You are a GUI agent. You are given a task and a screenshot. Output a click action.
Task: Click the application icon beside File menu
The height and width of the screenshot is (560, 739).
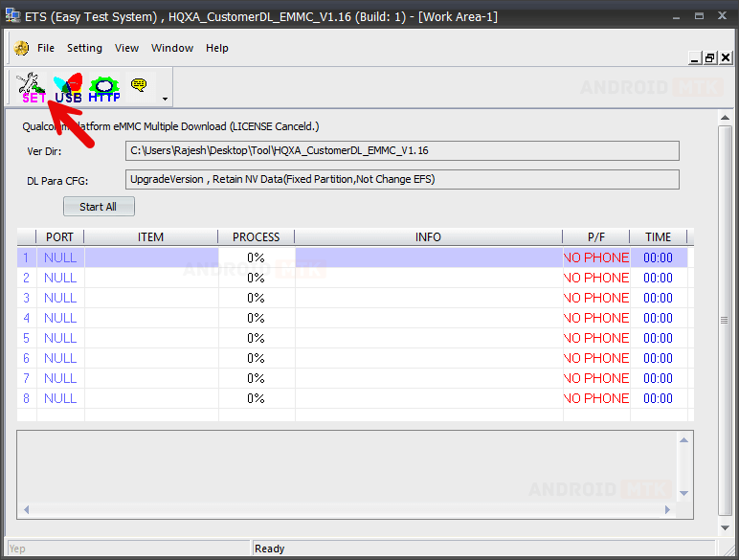pos(21,48)
